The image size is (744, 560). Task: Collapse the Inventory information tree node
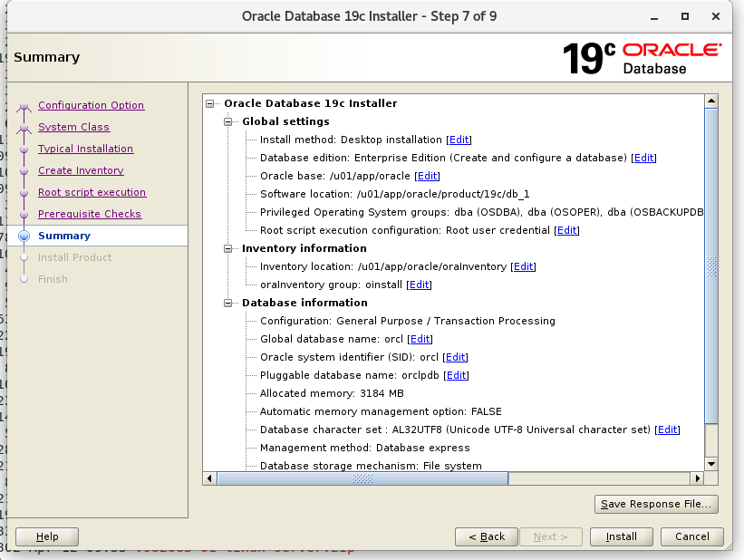click(x=227, y=248)
